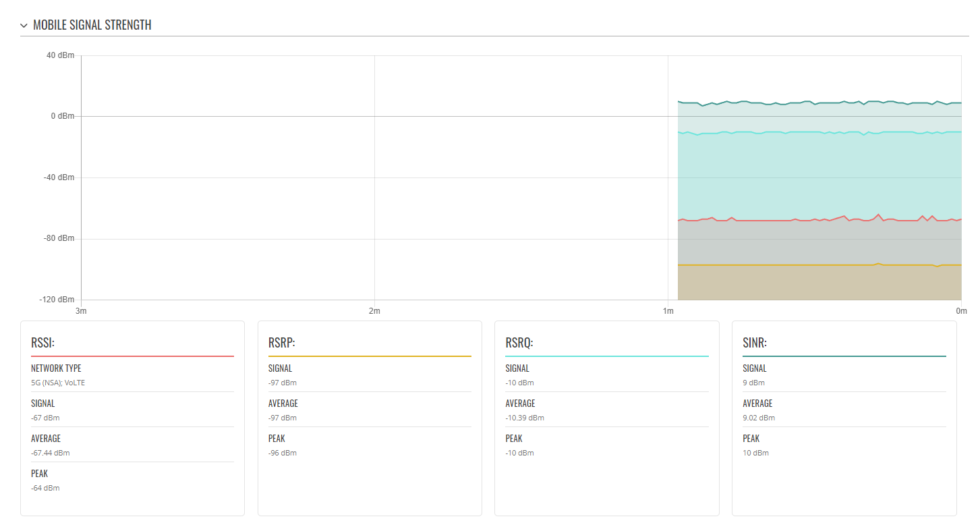
Task: Click the 1m time axis label
Action: [x=668, y=311]
